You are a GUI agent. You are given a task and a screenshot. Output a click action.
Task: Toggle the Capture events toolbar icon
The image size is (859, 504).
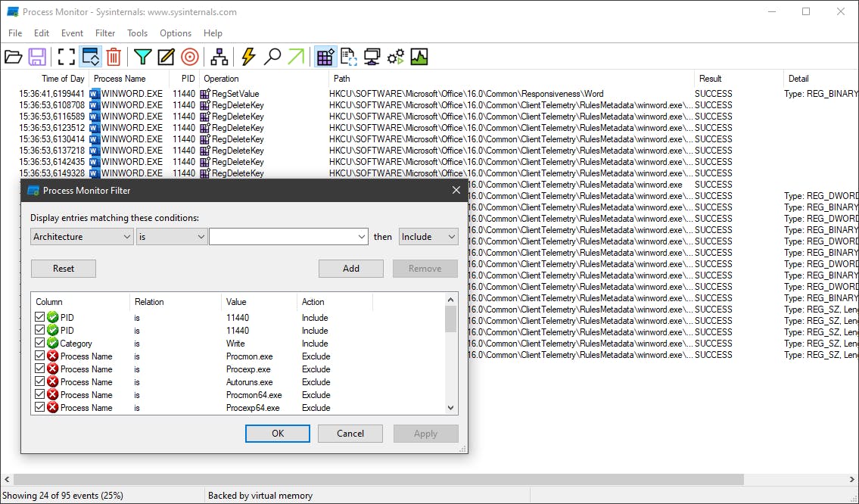point(67,57)
